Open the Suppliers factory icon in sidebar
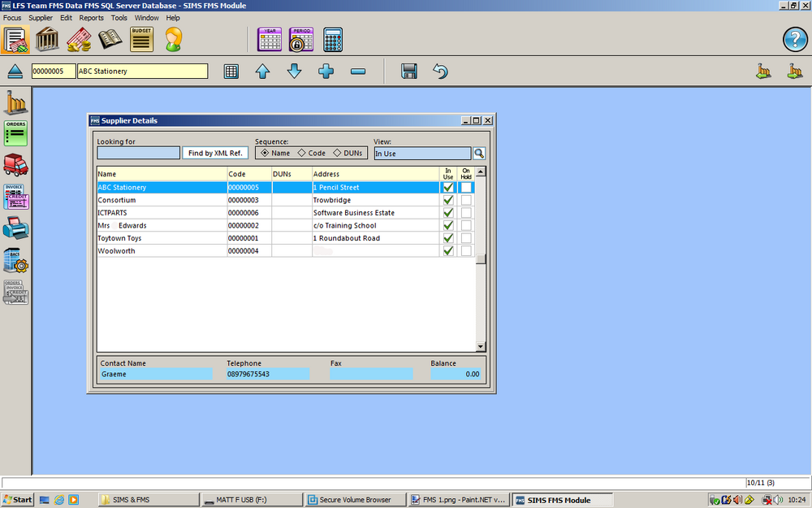This screenshot has width=812, height=508. 15,102
